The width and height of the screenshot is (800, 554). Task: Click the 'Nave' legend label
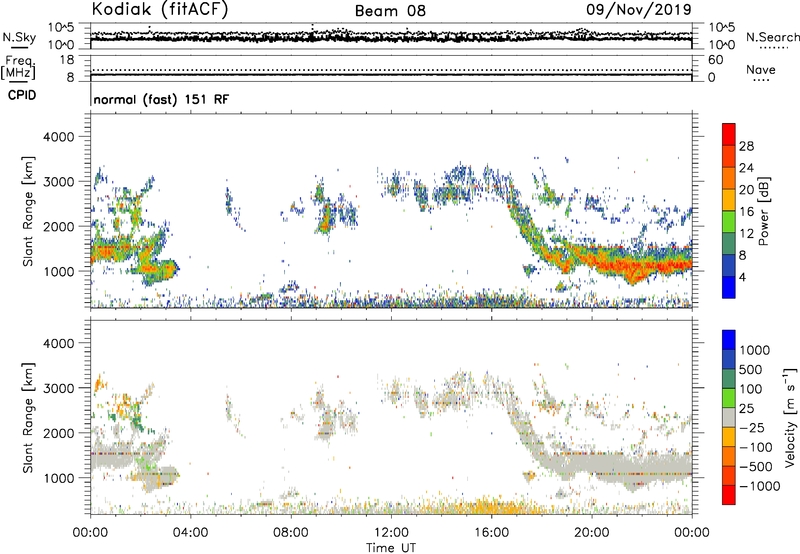pyautogui.click(x=760, y=69)
